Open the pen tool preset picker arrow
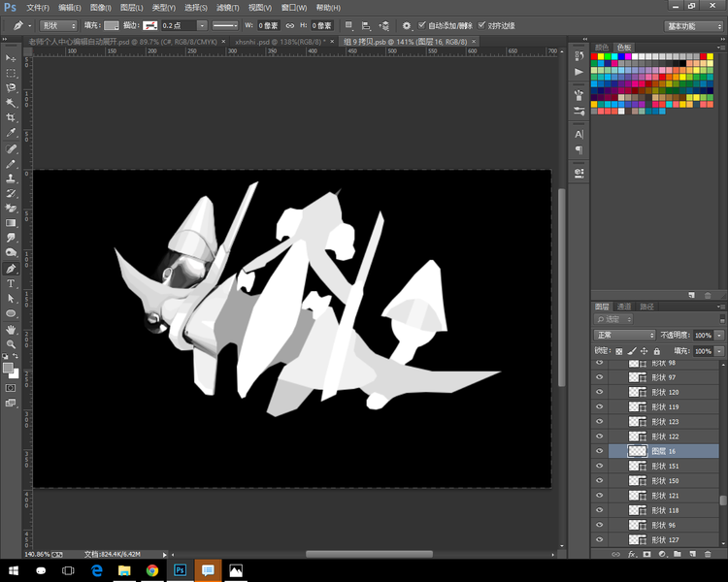This screenshot has width=728, height=582. point(30,26)
